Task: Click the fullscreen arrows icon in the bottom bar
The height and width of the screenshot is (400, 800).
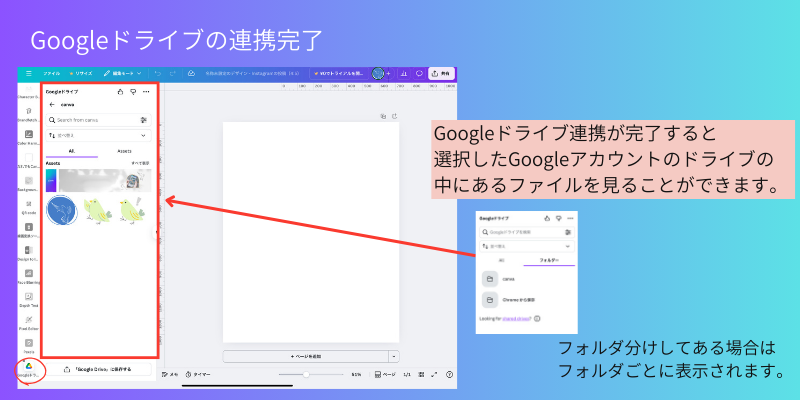Action: click(434, 374)
